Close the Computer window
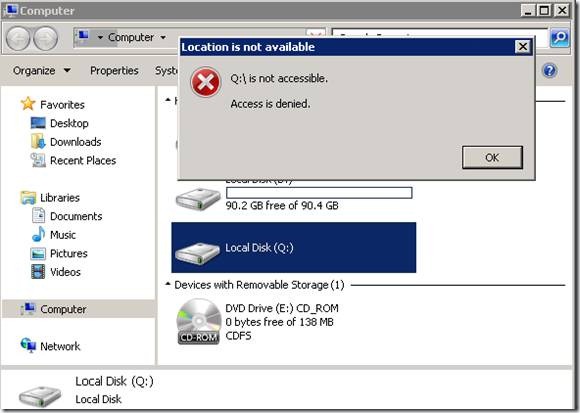The image size is (580, 413). pyautogui.click(x=562, y=10)
